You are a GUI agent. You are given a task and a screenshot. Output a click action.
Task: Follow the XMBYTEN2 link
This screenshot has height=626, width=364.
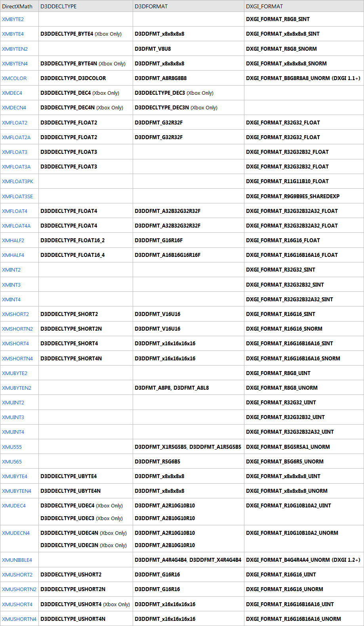[x=15, y=49]
